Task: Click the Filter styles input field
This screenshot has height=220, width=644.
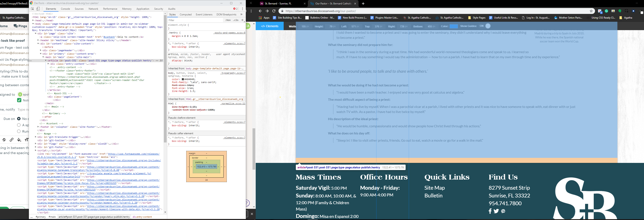Action: [195, 20]
